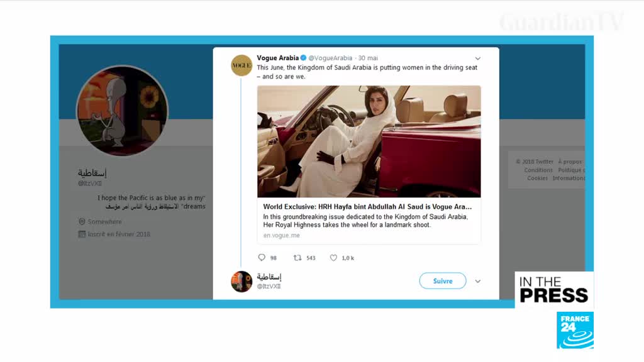
Task: Click the Suivre follow button
Action: coord(443,281)
